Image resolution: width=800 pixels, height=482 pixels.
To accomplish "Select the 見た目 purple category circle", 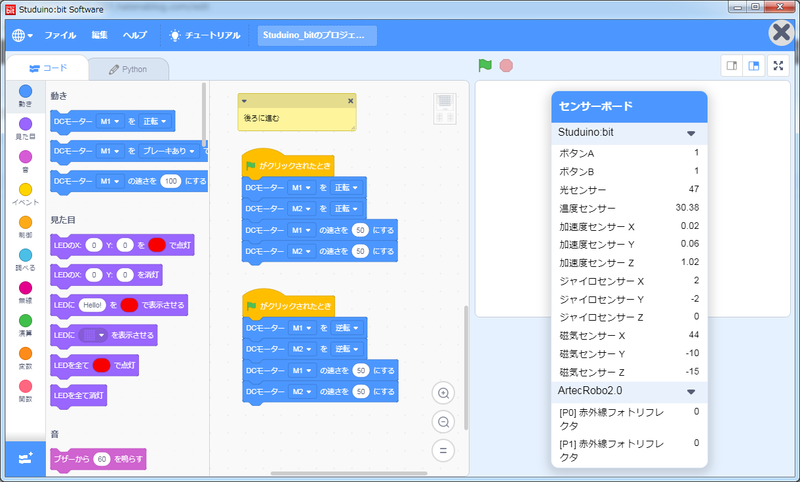I will 26,124.
